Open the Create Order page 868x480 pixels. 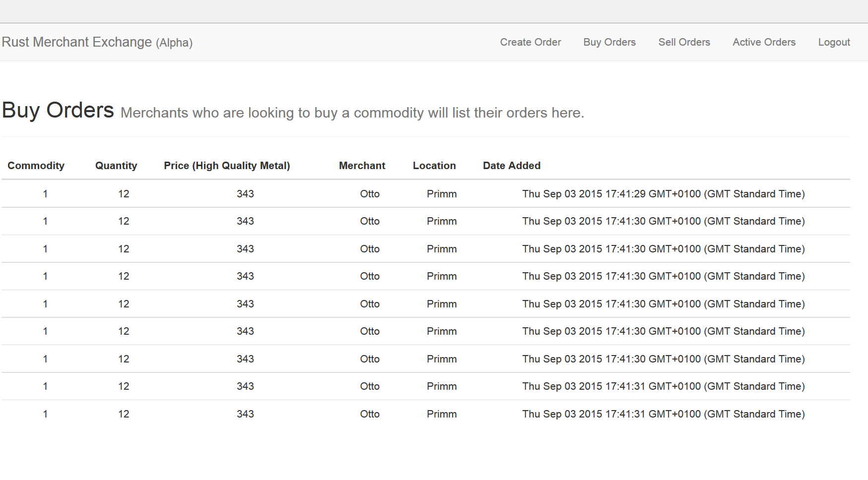(530, 42)
